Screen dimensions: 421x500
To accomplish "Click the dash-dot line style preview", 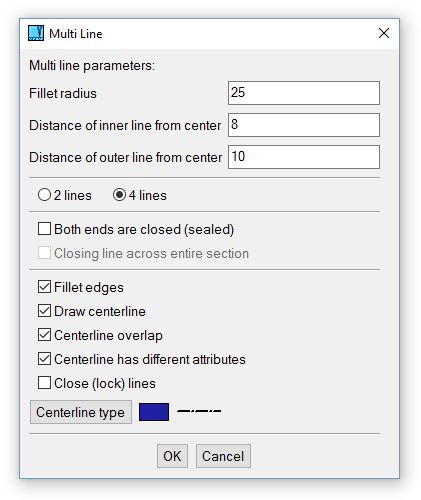I will (199, 411).
